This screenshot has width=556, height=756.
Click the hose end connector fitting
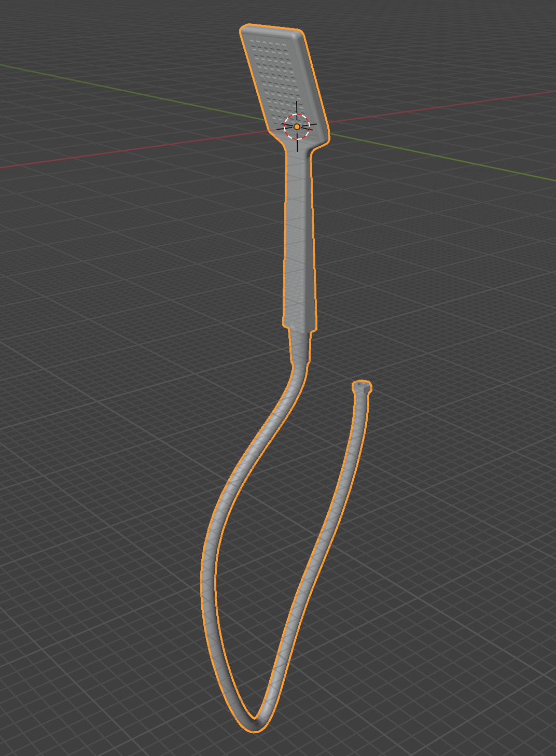point(362,386)
